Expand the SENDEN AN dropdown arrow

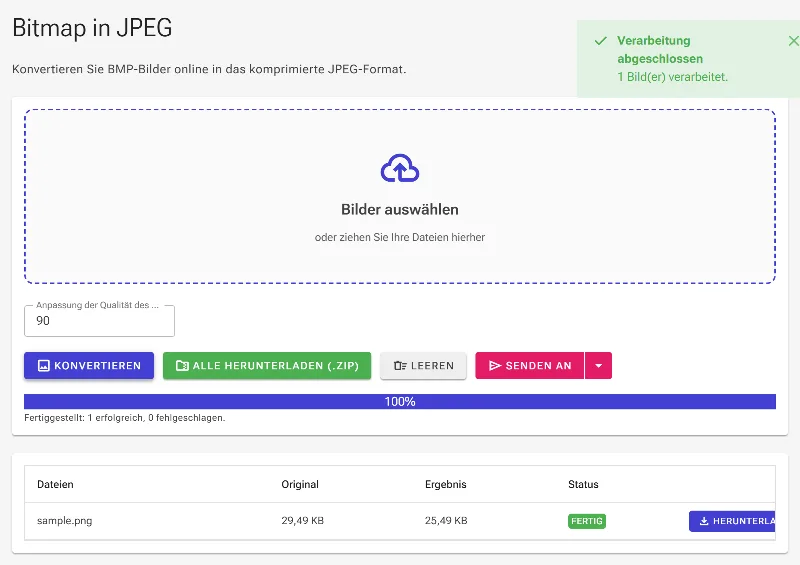coord(598,365)
